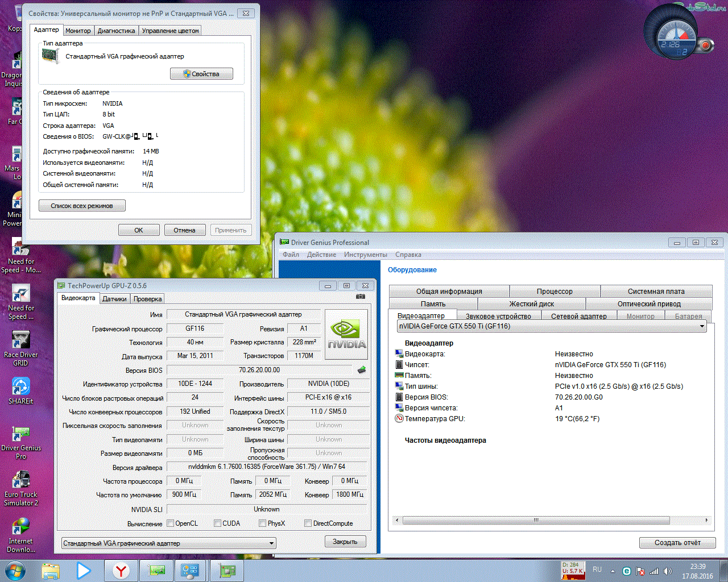Click the green ESET tray icon

point(627,571)
